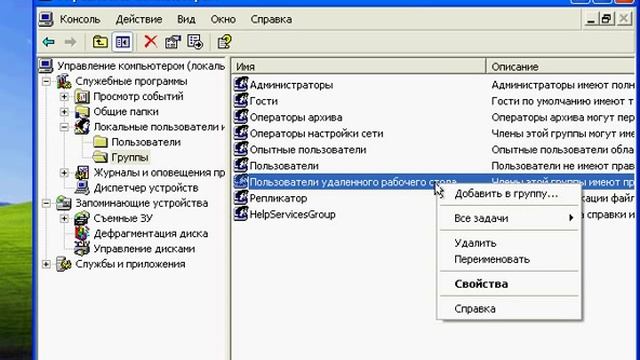640x360 pixels.
Task: Select Пользователи folder in tree
Action: pos(146,142)
